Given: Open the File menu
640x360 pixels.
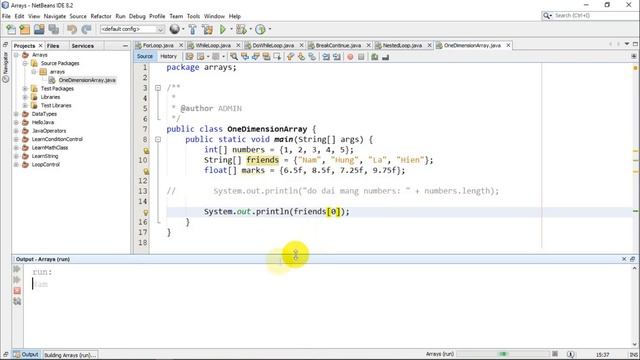Looking at the screenshot, I should pos(6,16).
